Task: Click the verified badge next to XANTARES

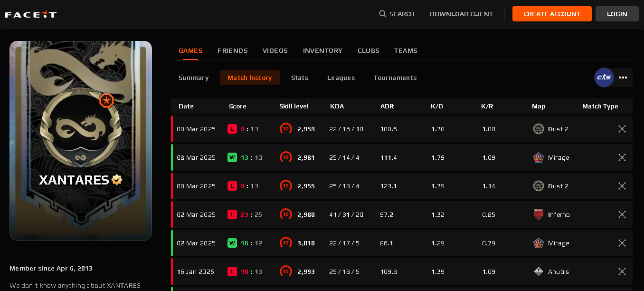Action: [117, 180]
